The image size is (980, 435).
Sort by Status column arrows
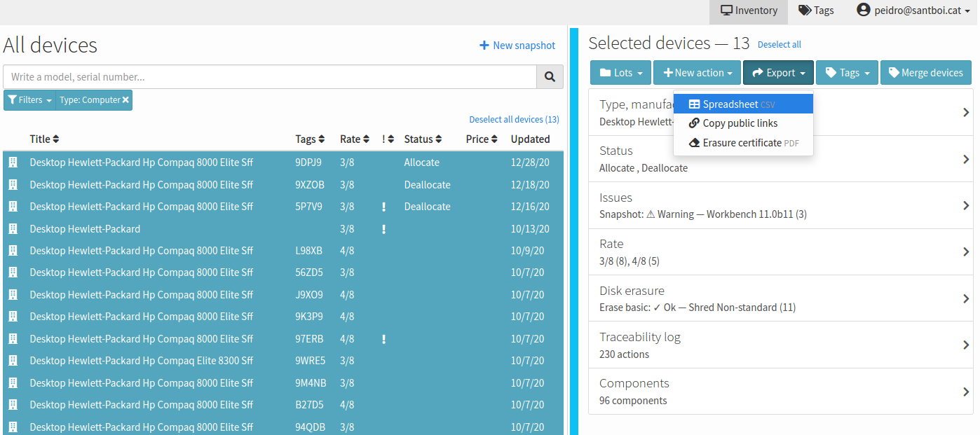438,139
